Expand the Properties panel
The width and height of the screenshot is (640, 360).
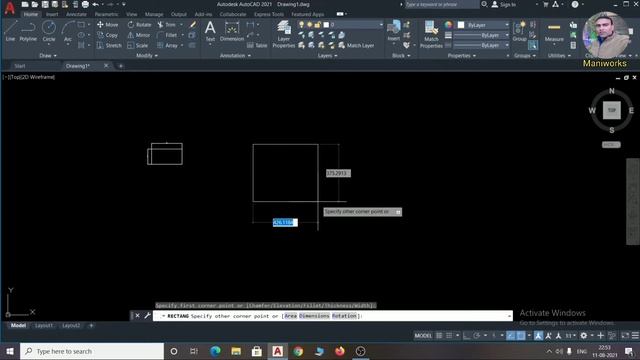tap(462, 56)
